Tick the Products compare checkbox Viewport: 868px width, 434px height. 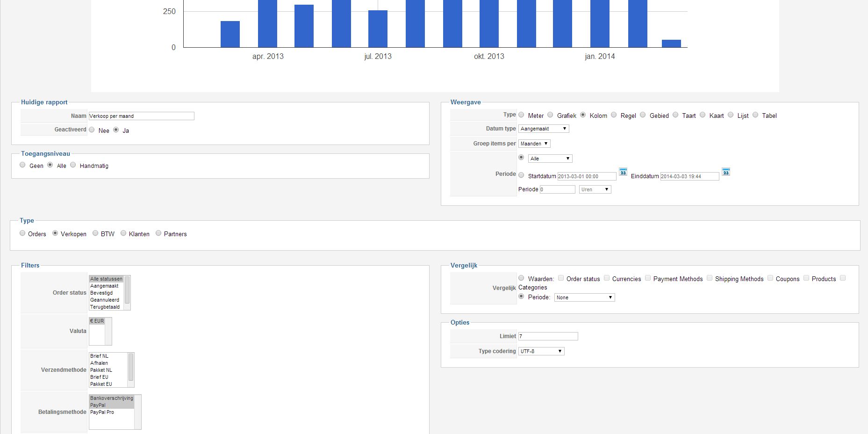tap(806, 278)
